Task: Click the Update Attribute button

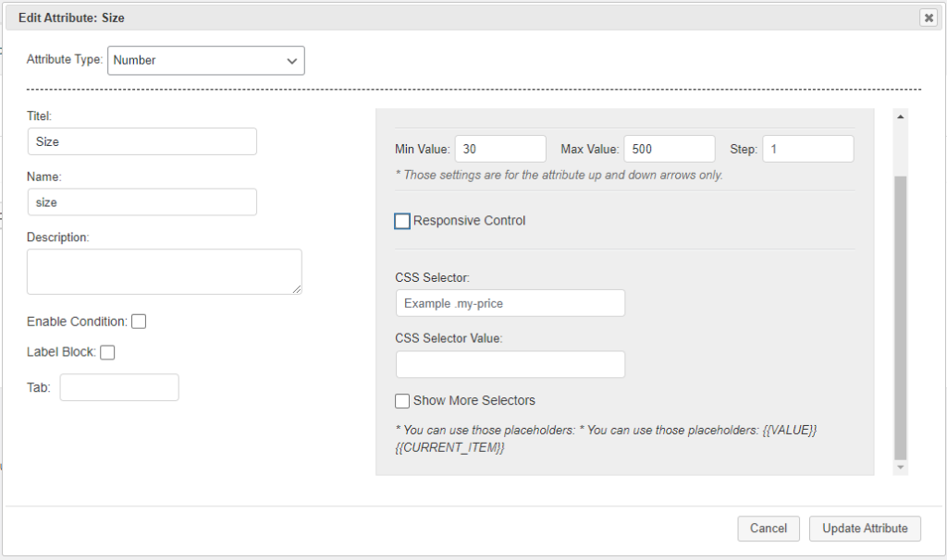Action: 865,529
